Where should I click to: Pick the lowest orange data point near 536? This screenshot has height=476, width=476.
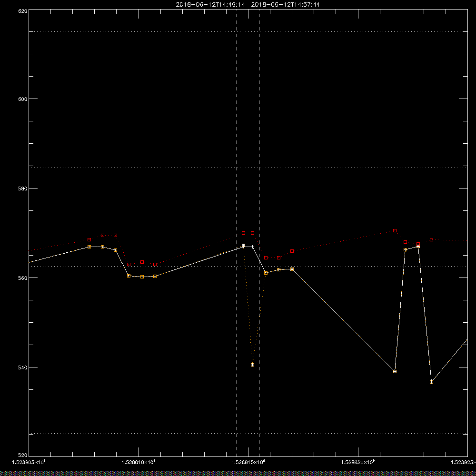tap(431, 382)
